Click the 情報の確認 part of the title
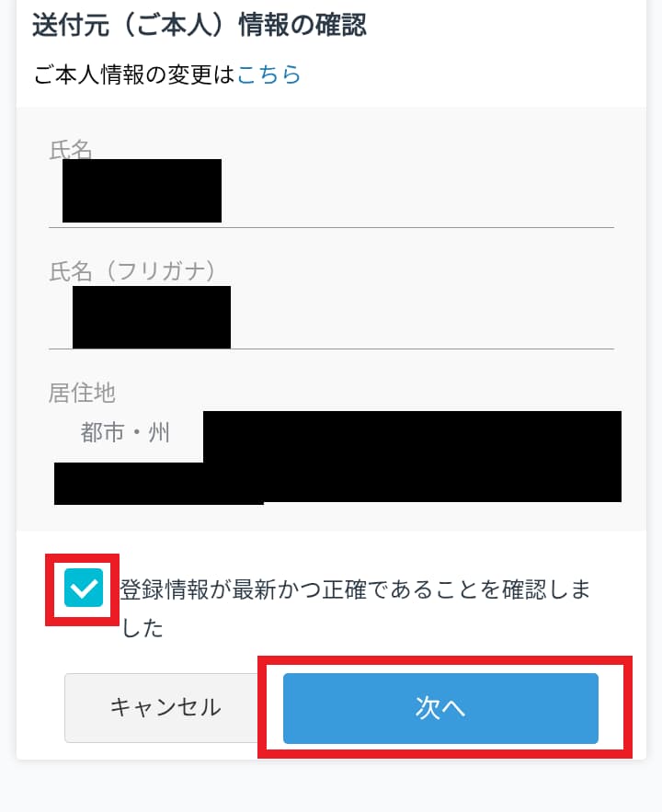Screen dimensions: 662x812 (x=302, y=25)
